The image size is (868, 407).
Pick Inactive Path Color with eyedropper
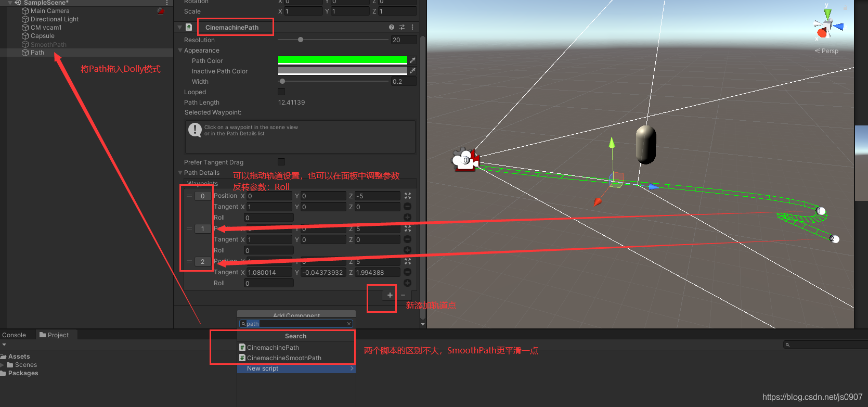412,71
